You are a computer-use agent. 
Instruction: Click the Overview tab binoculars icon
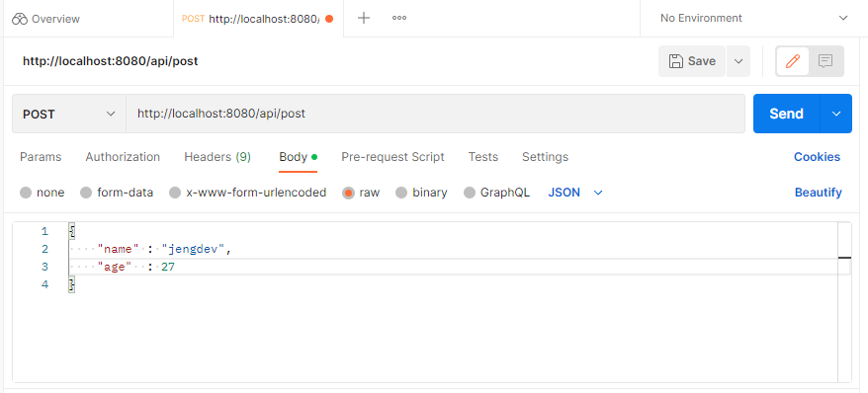point(20,19)
